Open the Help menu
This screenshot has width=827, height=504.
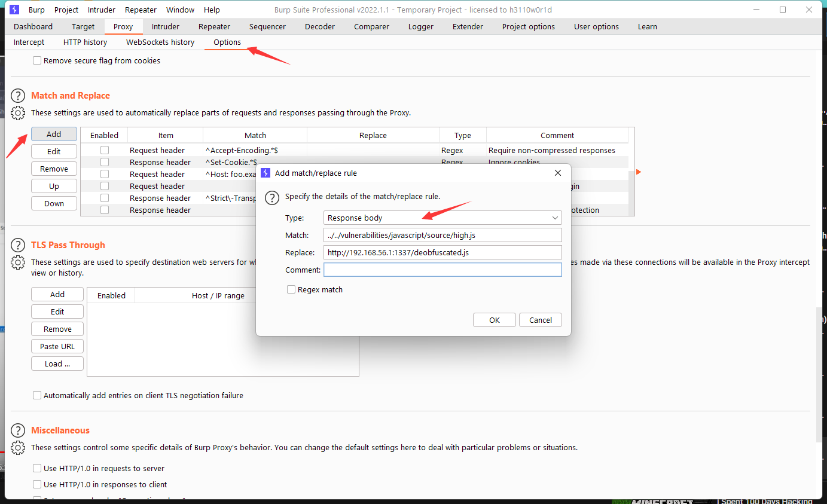pos(212,10)
